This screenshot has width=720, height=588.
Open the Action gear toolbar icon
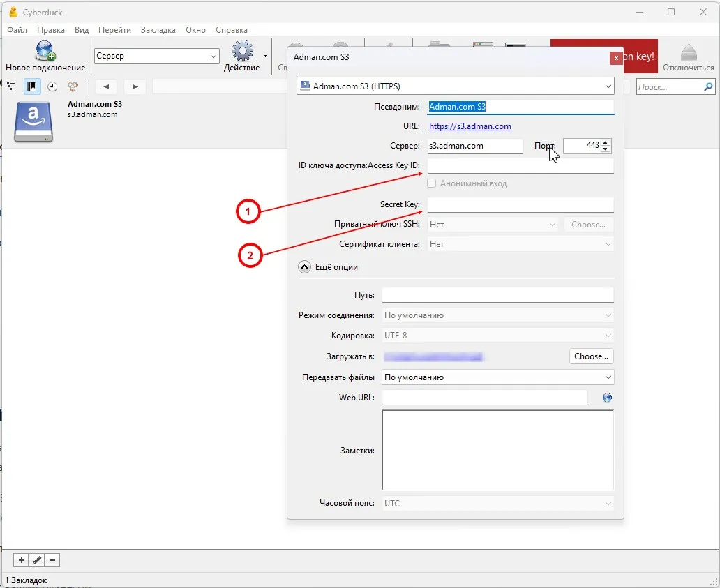point(242,51)
